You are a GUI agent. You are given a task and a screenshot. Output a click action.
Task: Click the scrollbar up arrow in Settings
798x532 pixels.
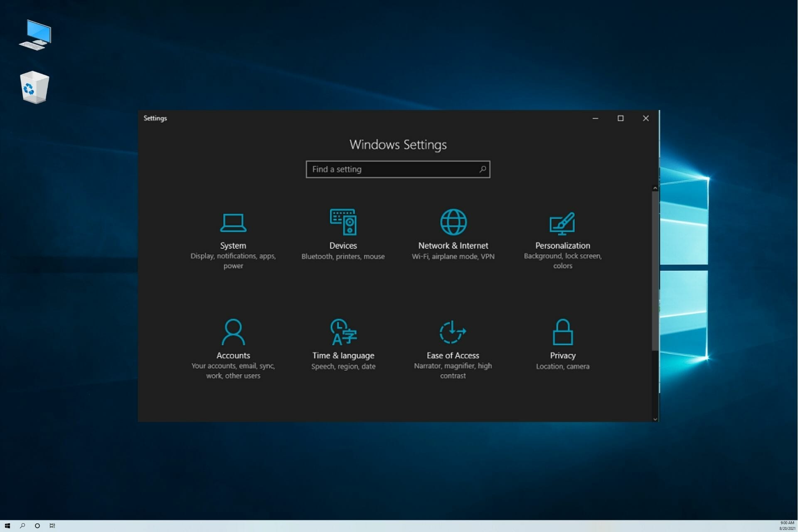point(655,188)
